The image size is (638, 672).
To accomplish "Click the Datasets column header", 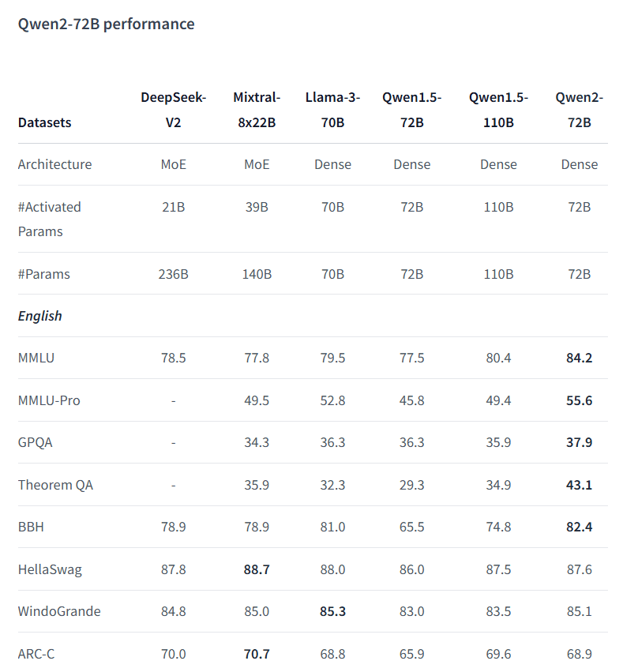I will click(x=44, y=122).
